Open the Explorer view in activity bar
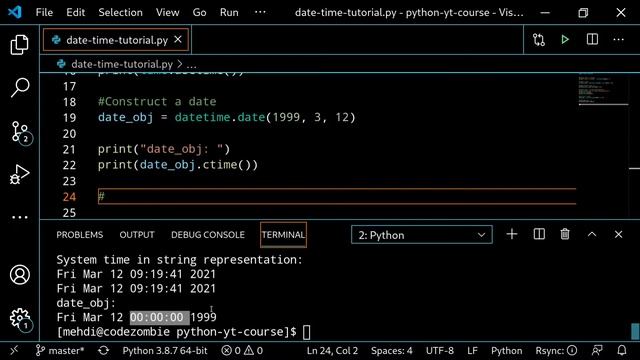The image size is (640, 360). [x=19, y=44]
